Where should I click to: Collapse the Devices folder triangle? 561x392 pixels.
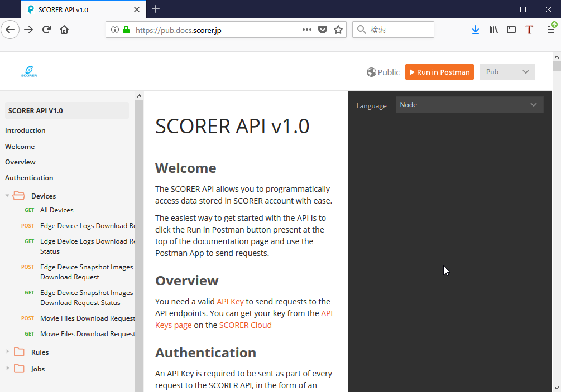[7, 196]
